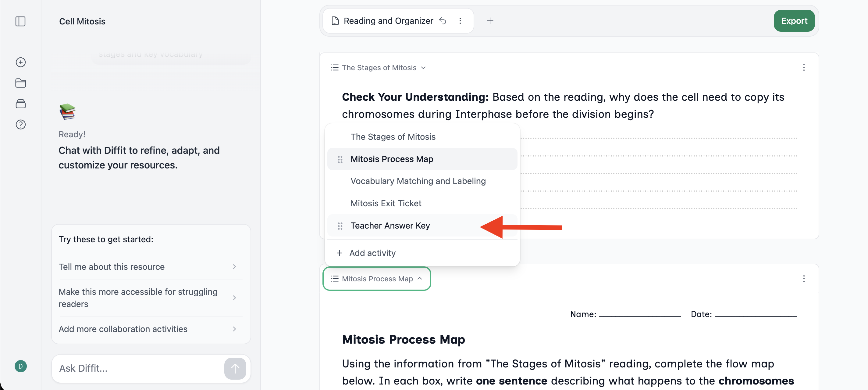Click the document icon on Reading and Organizer tab
The image size is (868, 390).
click(335, 21)
